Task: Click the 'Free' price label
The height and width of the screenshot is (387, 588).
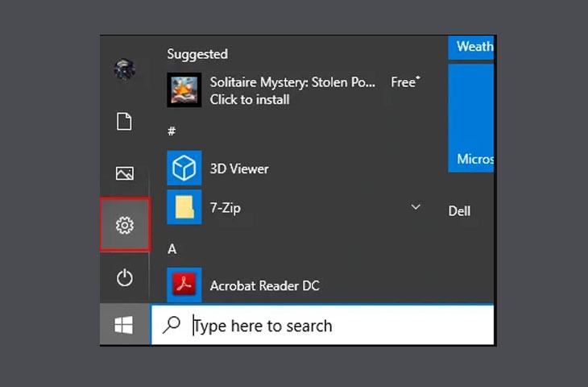Action: point(405,81)
